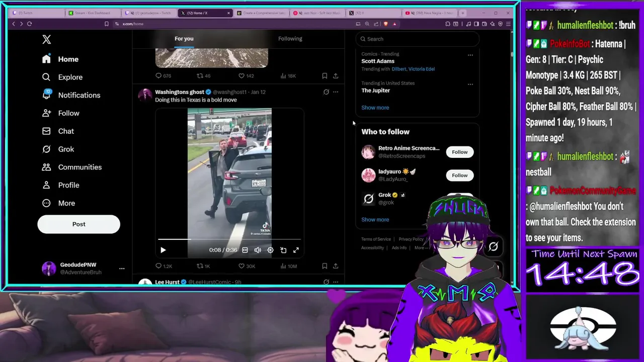
Task: View analytics showing 10M views
Action: (x=288, y=266)
